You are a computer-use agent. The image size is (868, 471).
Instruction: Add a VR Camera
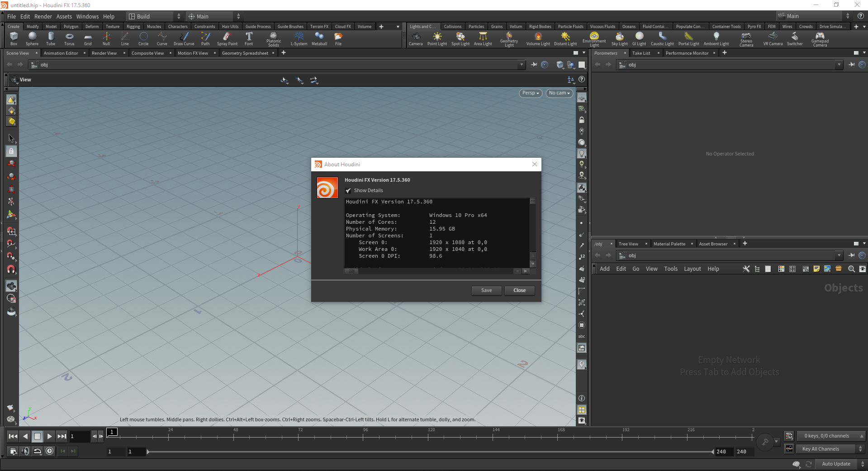coord(773,39)
